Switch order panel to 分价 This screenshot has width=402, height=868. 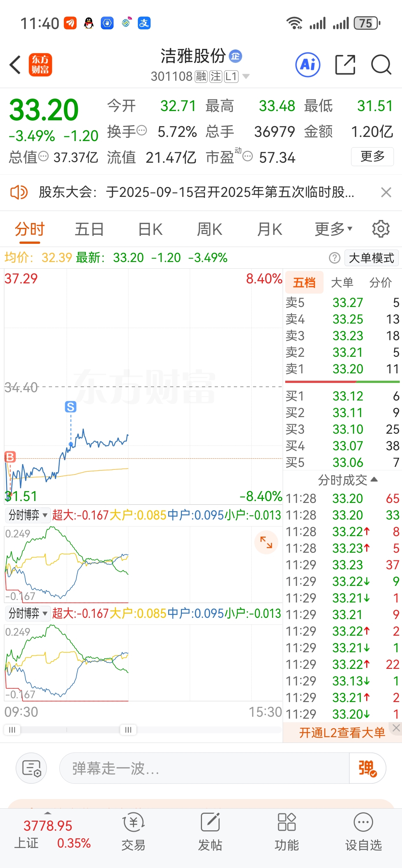[x=380, y=282]
